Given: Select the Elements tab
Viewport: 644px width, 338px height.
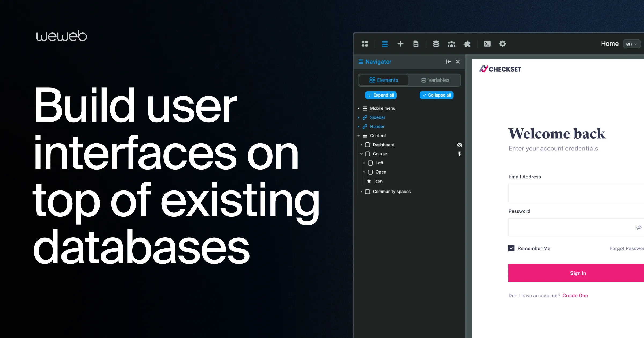Looking at the screenshot, I should click(384, 80).
